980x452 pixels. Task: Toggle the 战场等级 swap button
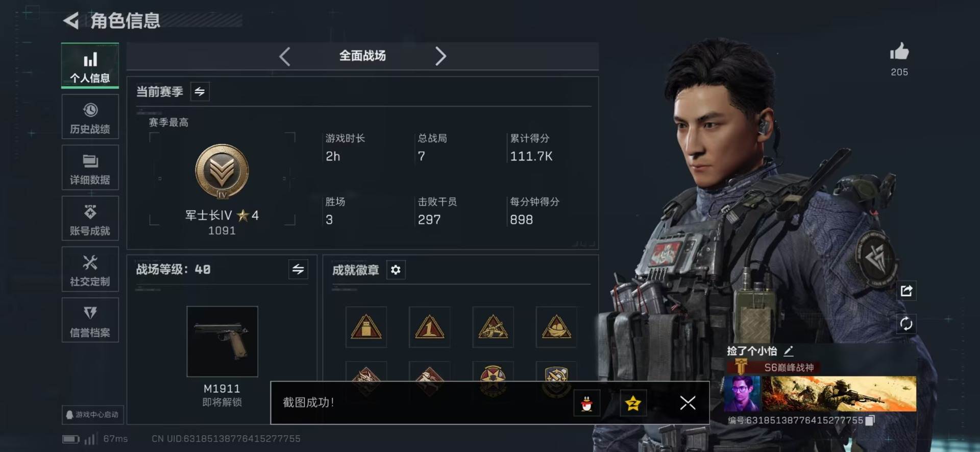pyautogui.click(x=298, y=269)
